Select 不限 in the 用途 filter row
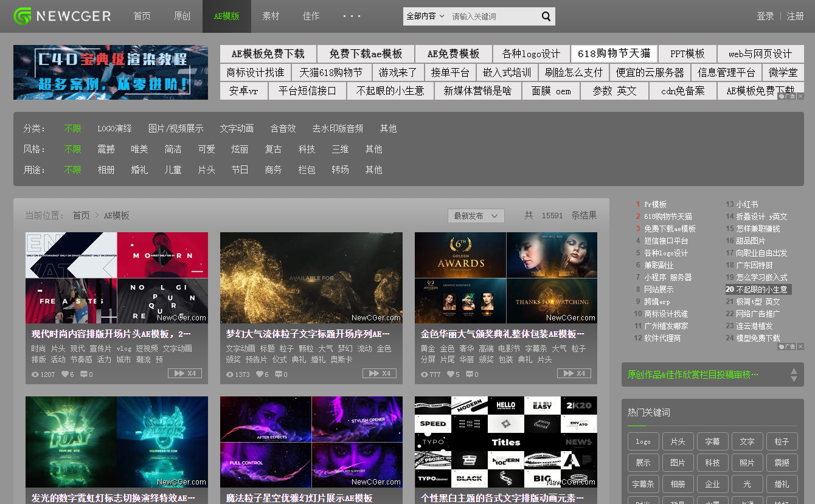Image resolution: width=815 pixels, height=504 pixels. pos(72,170)
